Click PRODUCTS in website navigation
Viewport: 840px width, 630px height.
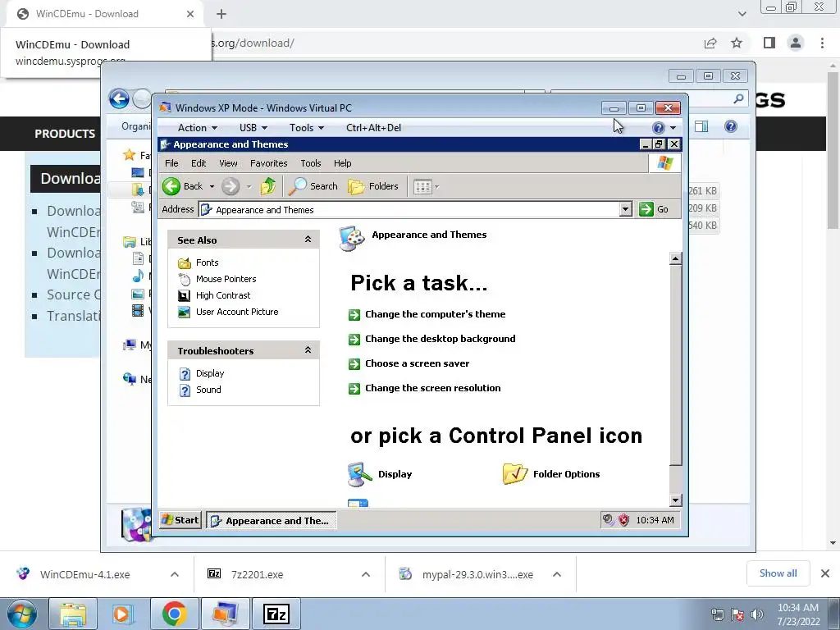pos(65,134)
